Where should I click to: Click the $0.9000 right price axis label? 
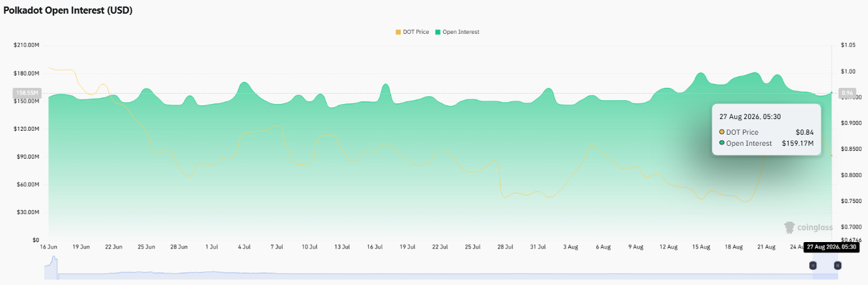point(851,124)
